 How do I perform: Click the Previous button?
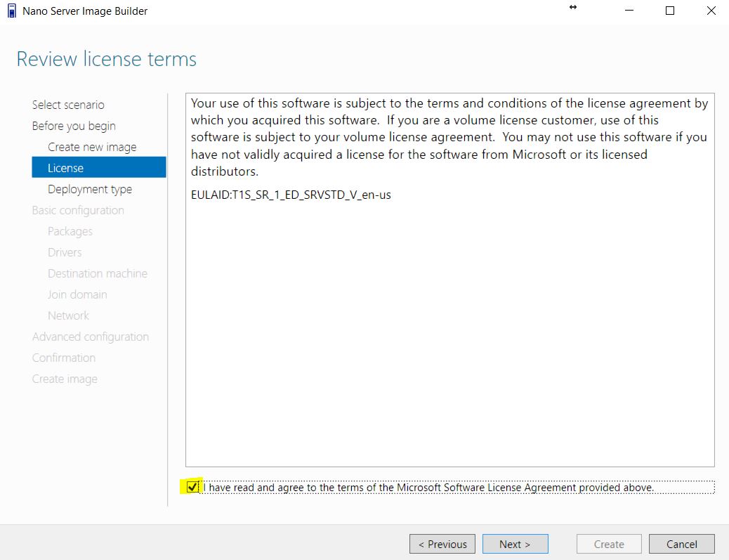442,544
